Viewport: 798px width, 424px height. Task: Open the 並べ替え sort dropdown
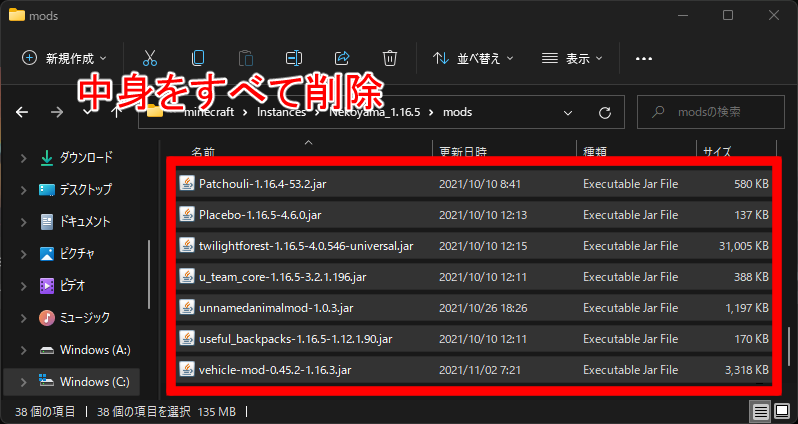tap(473, 59)
